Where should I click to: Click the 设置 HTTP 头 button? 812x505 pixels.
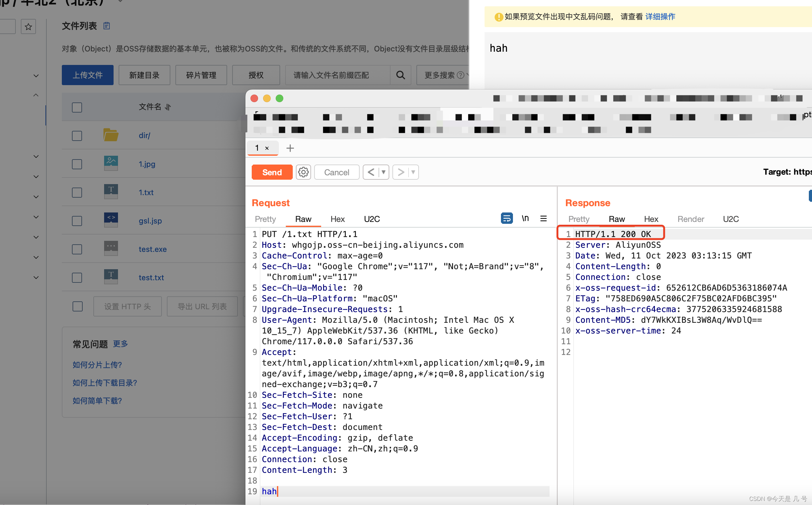pos(128,306)
